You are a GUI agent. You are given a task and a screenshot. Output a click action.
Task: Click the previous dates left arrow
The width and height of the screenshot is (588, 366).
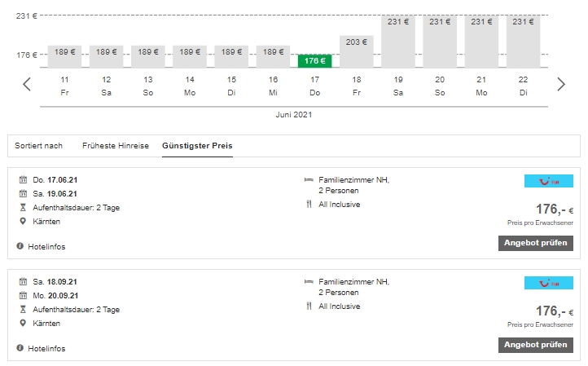pos(27,84)
